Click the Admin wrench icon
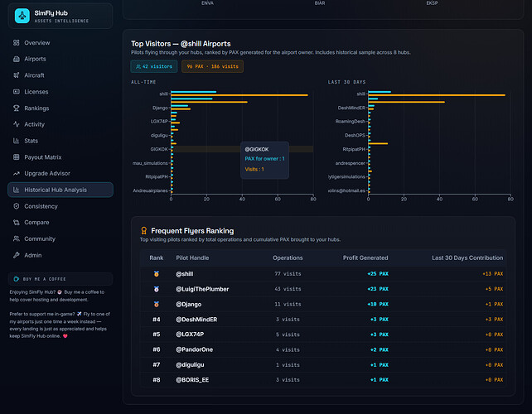Image resolution: width=532 pixels, height=414 pixels. point(17,255)
